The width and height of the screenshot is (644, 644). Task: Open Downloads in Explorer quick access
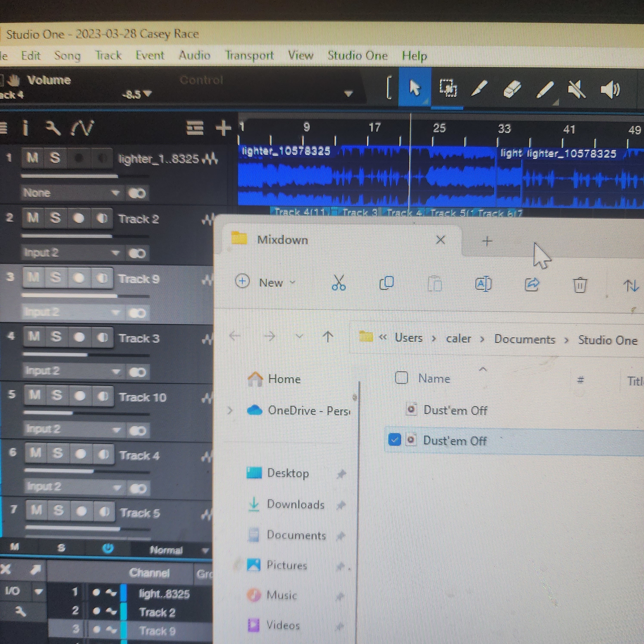287,504
